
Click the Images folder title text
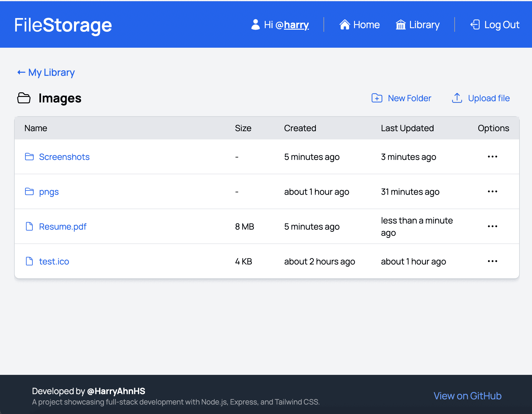(60, 98)
